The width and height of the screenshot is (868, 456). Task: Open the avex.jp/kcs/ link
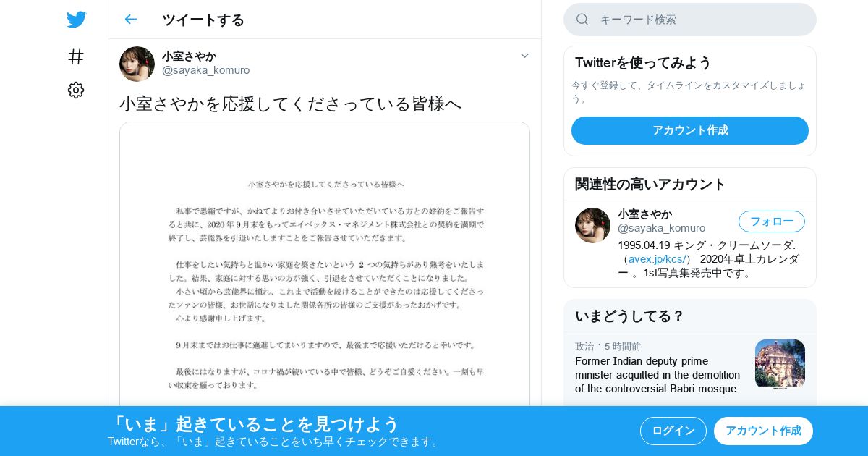[657, 259]
